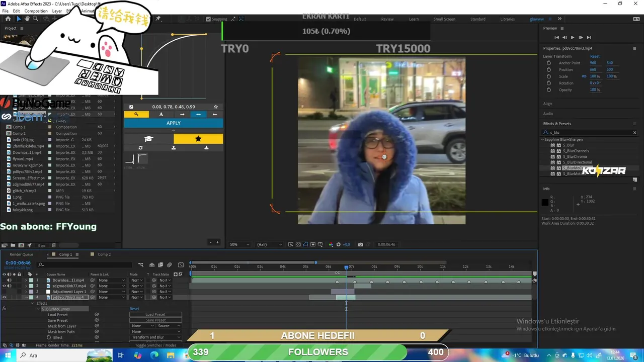Viewport: 644px width, 362px height.
Task: Expand layer 1 Downloa...1).mp4 properties
Action: point(26,280)
